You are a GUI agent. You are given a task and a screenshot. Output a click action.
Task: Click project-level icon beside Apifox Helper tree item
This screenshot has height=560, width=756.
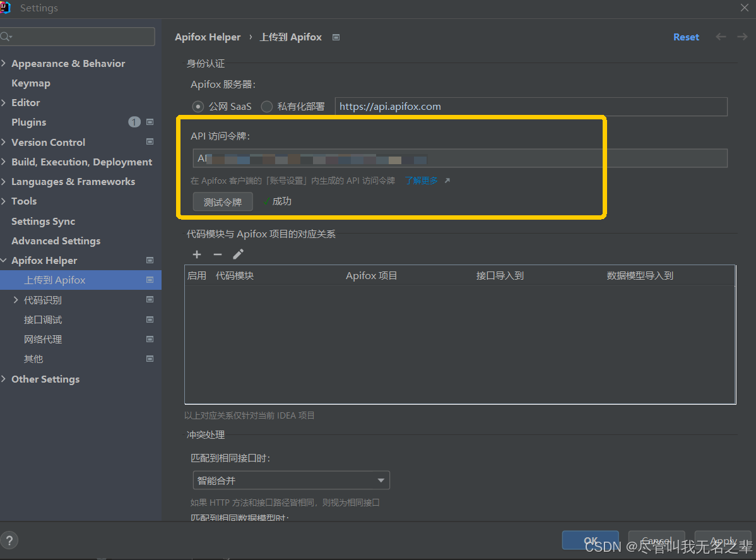tap(150, 260)
